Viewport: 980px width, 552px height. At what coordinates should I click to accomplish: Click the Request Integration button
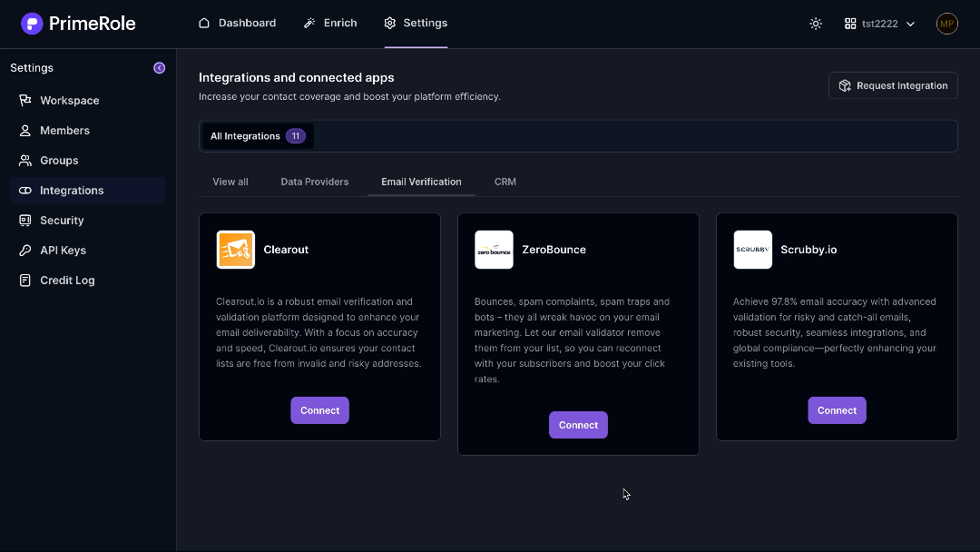pos(893,85)
